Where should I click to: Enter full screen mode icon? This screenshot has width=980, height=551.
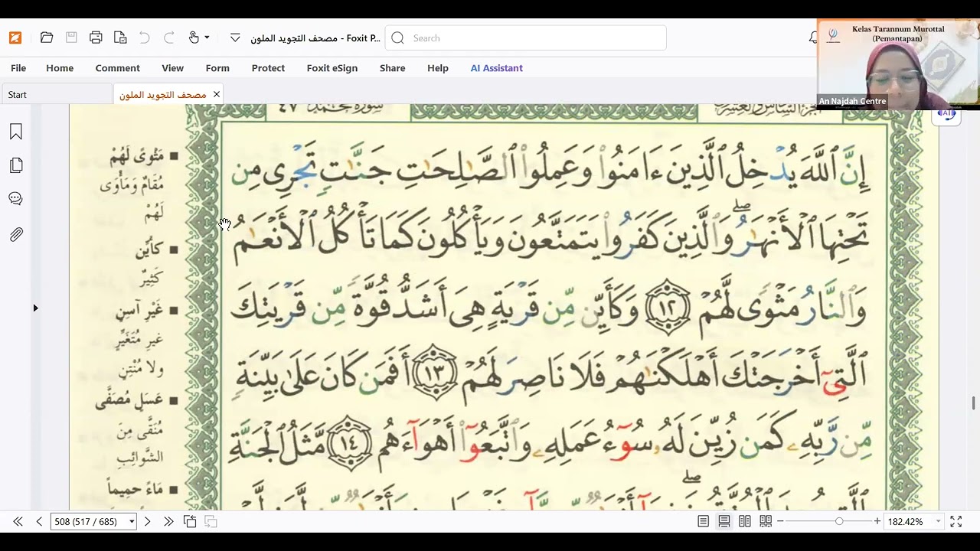click(x=956, y=521)
